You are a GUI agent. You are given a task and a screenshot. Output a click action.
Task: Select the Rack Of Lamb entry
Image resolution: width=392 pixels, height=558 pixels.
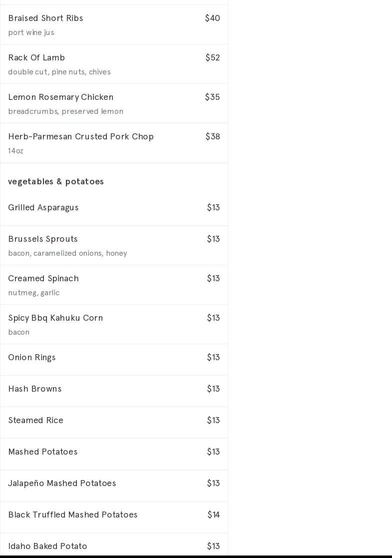[x=36, y=57]
